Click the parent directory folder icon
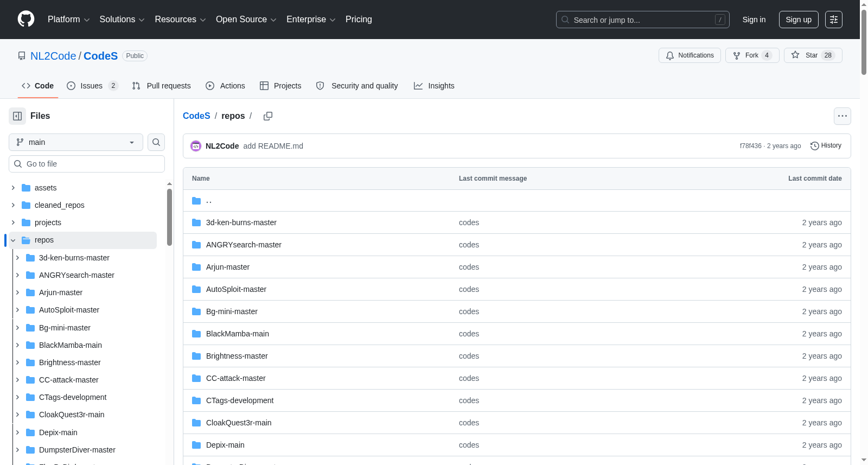 click(196, 201)
